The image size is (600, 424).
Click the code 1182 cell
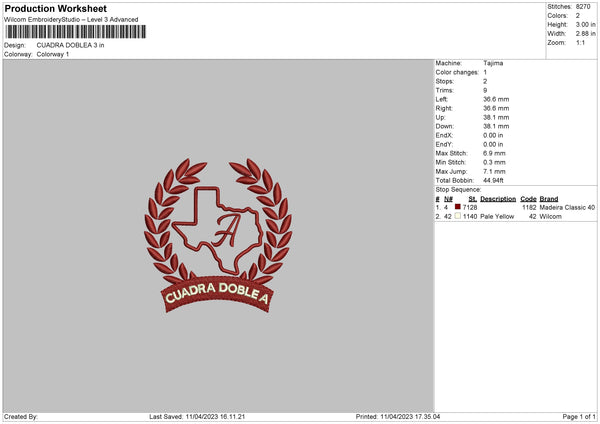pyautogui.click(x=529, y=207)
